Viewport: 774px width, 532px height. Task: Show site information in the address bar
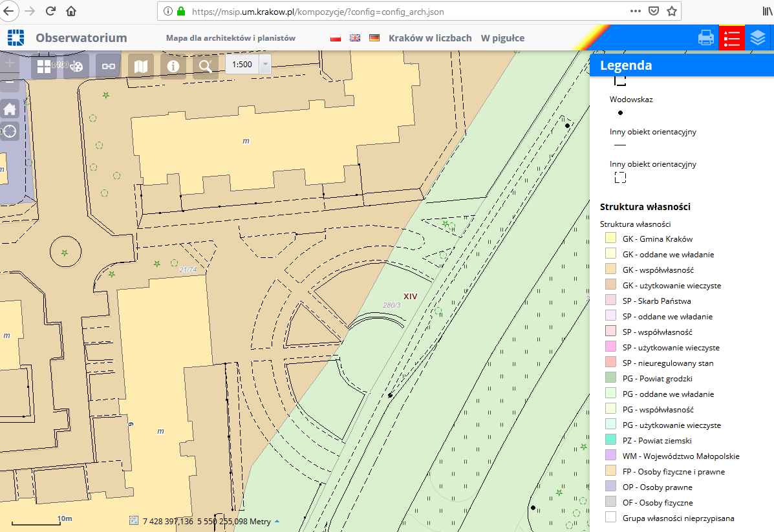168,11
